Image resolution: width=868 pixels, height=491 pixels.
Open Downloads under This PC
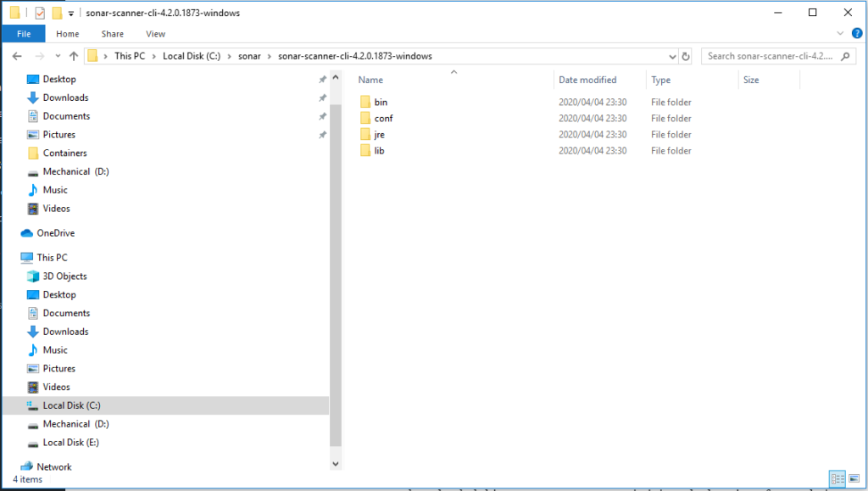coord(65,331)
